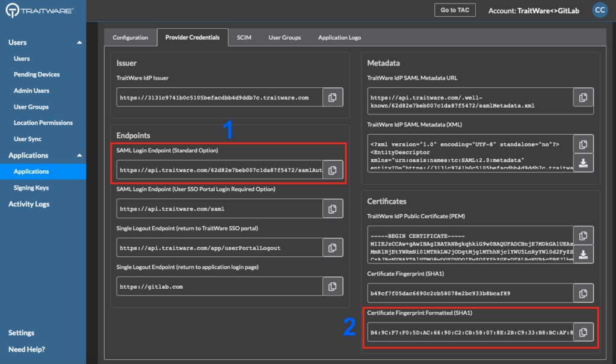The height and width of the screenshot is (364, 616).
Task: Open the Application Logo tab
Action: [339, 37]
